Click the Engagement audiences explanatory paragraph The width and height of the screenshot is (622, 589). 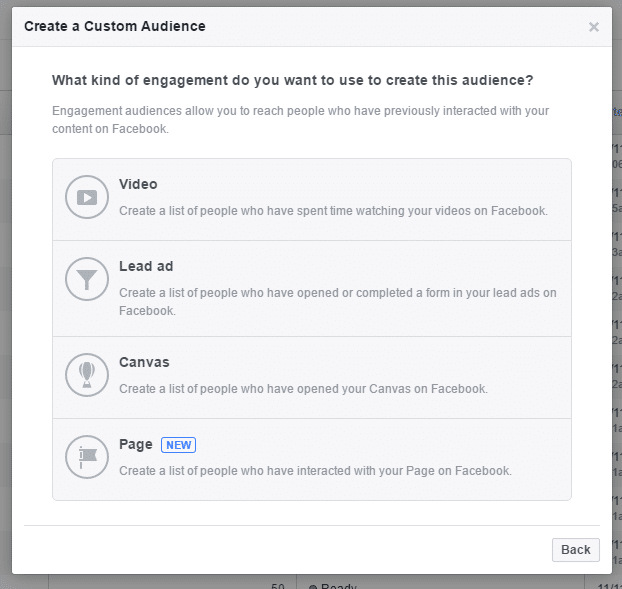[300, 120]
